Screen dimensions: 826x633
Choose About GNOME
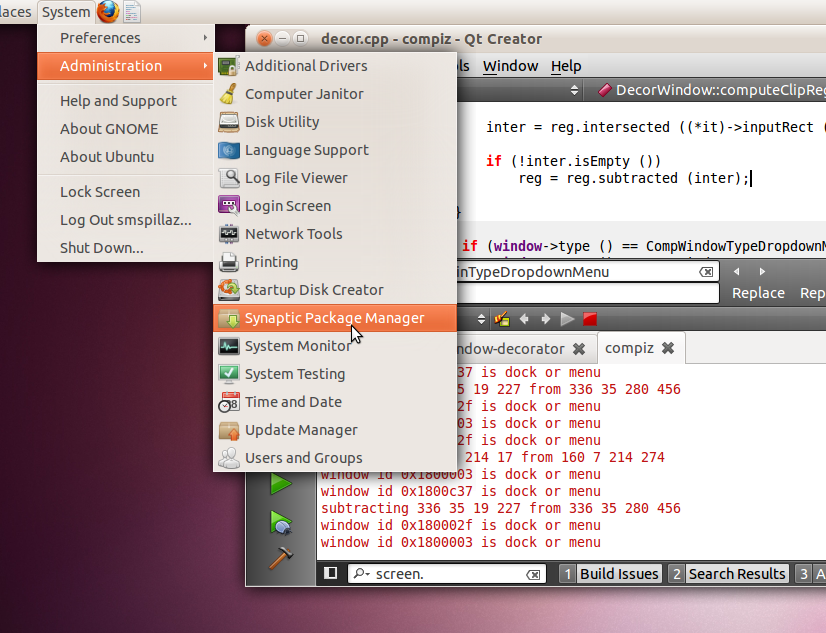[x=125, y=128]
